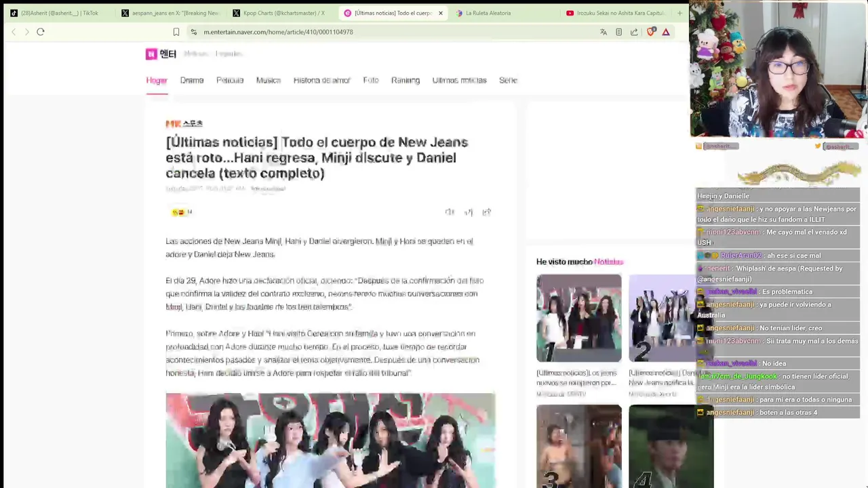Image resolution: width=868 pixels, height=488 pixels.
Task: Switch to the Irozuku Sekai YouTube tab
Action: click(x=616, y=13)
